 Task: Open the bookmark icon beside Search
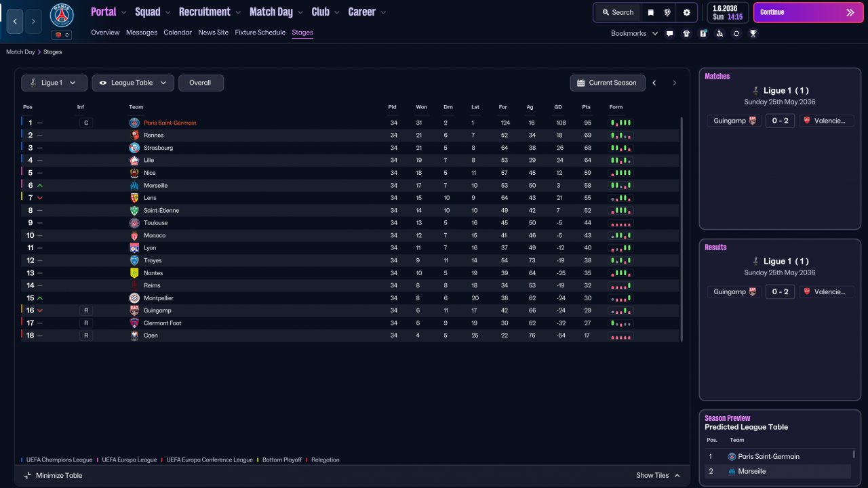(x=651, y=12)
